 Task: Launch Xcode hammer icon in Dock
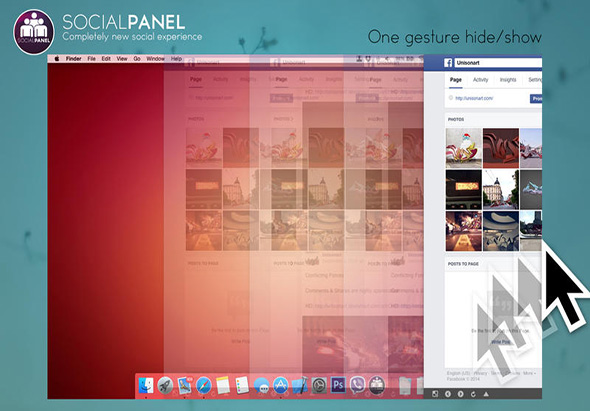point(300,385)
